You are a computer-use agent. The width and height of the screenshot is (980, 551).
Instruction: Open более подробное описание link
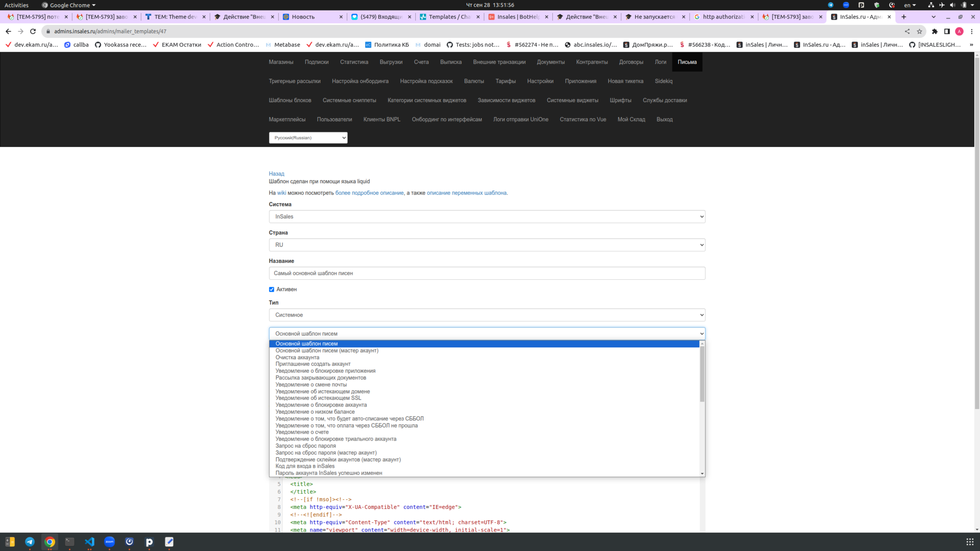point(369,193)
